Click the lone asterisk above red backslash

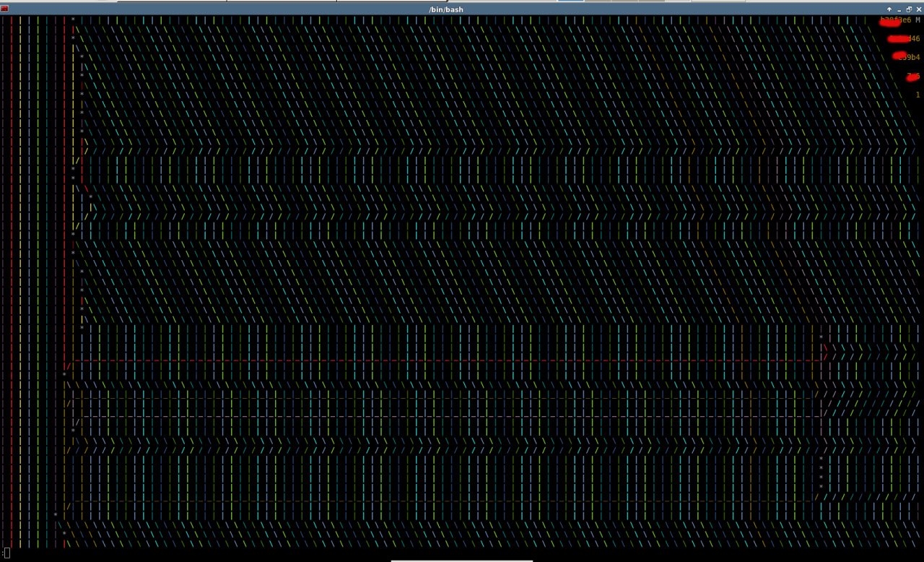[x=821, y=337]
